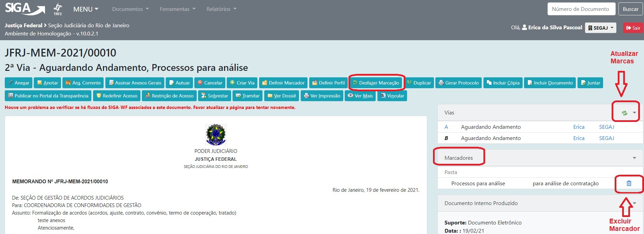This screenshot has height=234, width=644.
Task: Click the Buscar search button
Action: pyautogui.click(x=630, y=9)
